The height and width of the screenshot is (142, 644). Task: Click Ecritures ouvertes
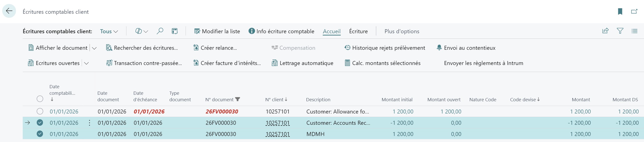54,63
